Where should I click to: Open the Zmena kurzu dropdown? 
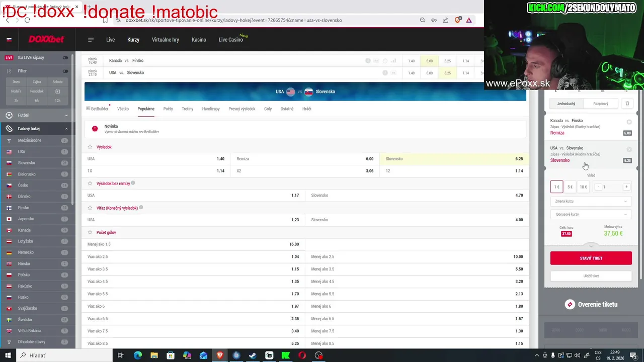click(x=591, y=201)
